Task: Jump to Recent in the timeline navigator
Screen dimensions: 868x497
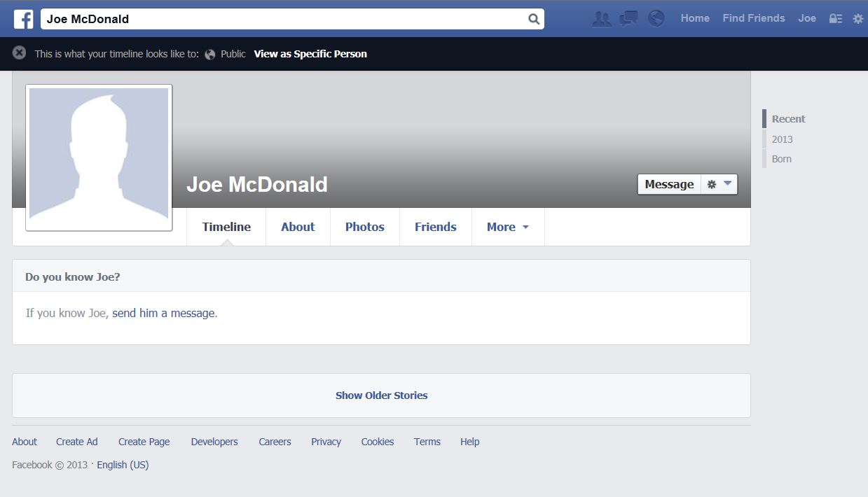Action: pos(788,119)
